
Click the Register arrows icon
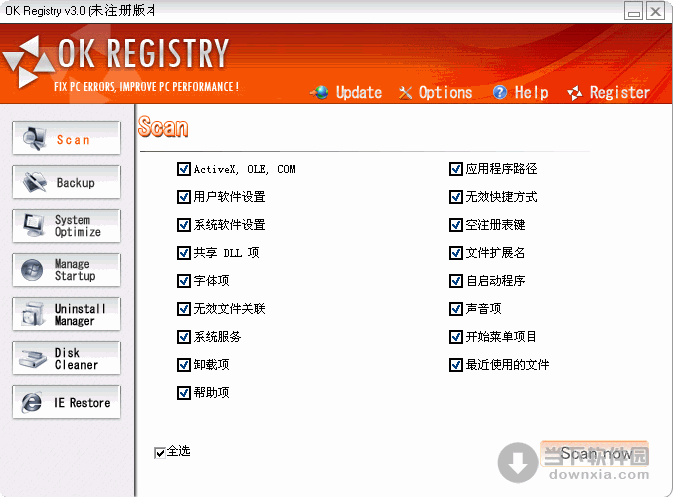[575, 93]
